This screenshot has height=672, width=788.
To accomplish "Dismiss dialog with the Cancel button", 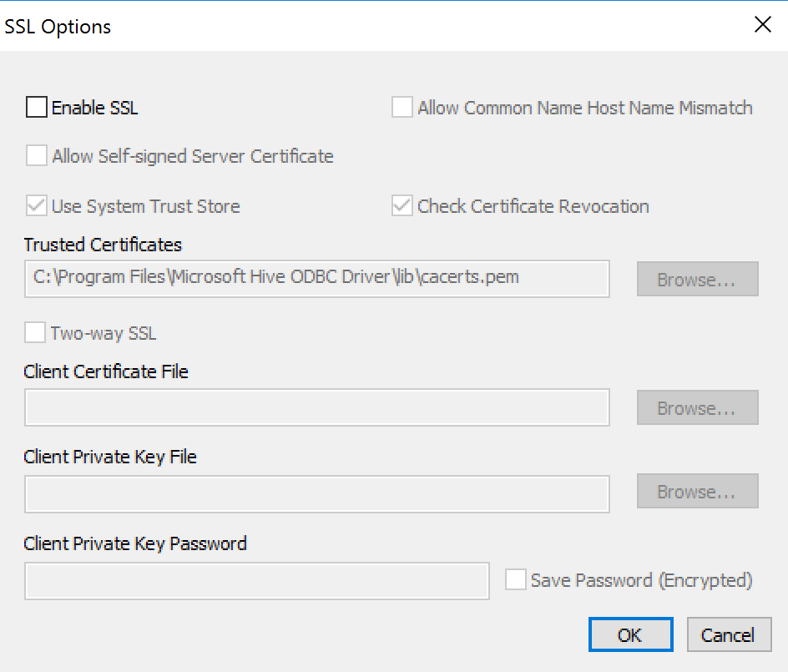I will 730,634.
